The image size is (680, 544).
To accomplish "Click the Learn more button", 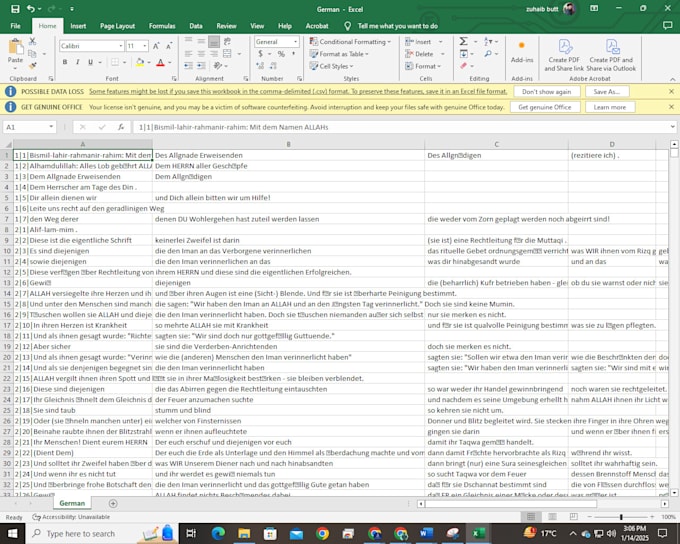I will click(x=609, y=107).
